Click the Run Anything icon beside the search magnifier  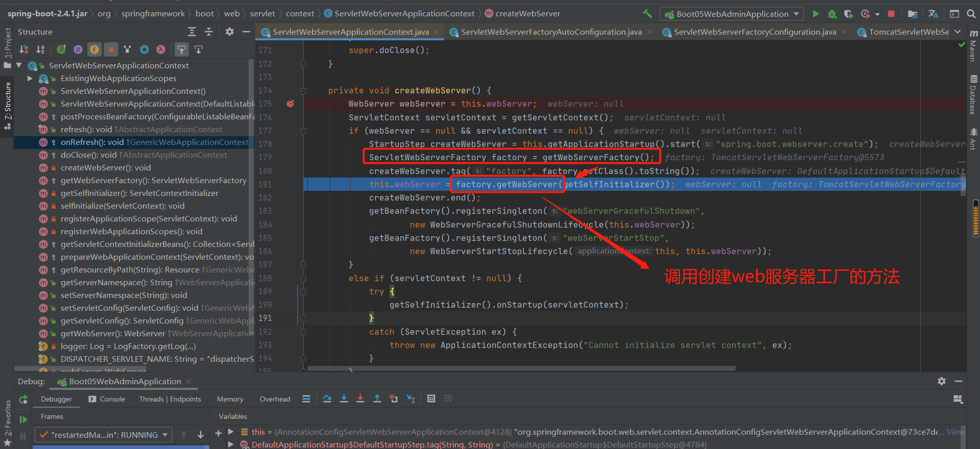(954, 14)
